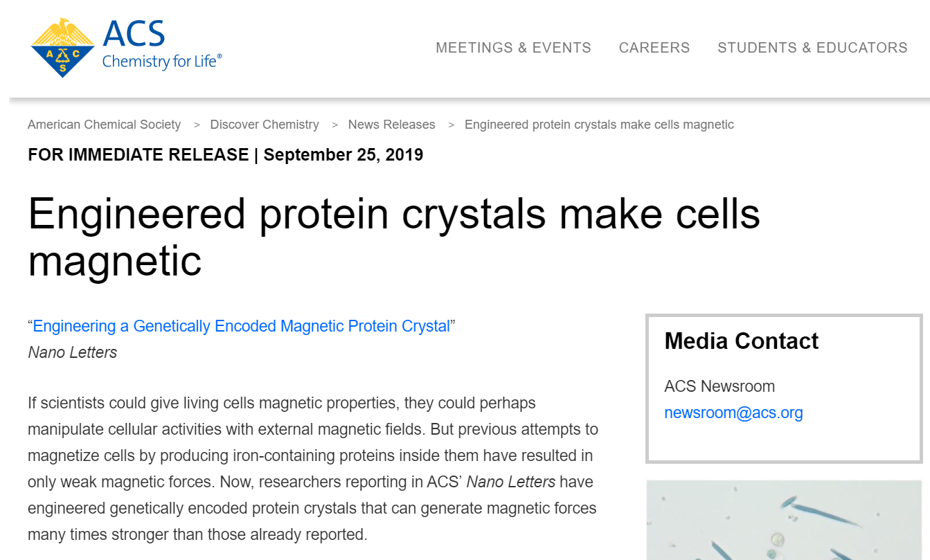Open the Meetings & Events menu
Viewport: 930px width, 560px height.
513,48
